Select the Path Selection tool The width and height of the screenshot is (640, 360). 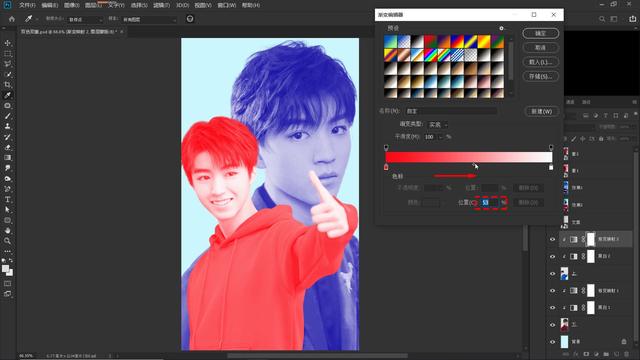[x=7, y=210]
